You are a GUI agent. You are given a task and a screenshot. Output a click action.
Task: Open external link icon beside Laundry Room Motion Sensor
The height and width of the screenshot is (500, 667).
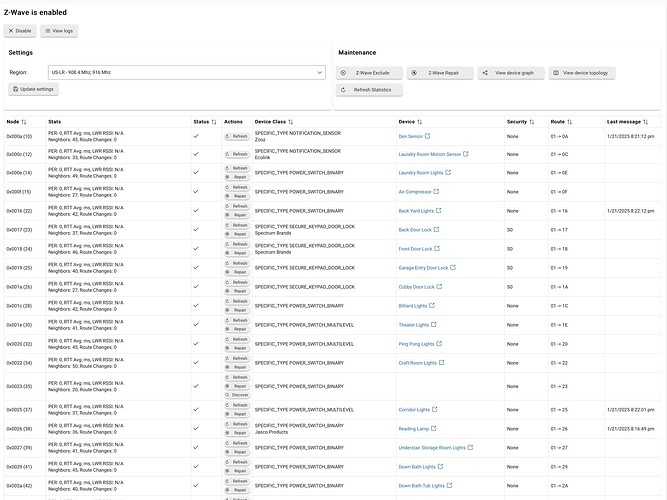pos(466,154)
